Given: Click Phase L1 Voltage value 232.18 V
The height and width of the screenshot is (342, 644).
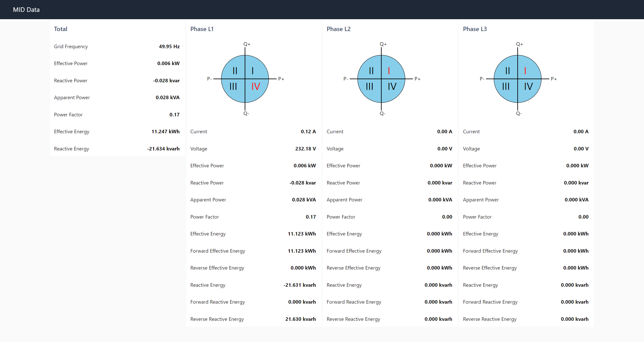Looking at the screenshot, I should 305,149.
